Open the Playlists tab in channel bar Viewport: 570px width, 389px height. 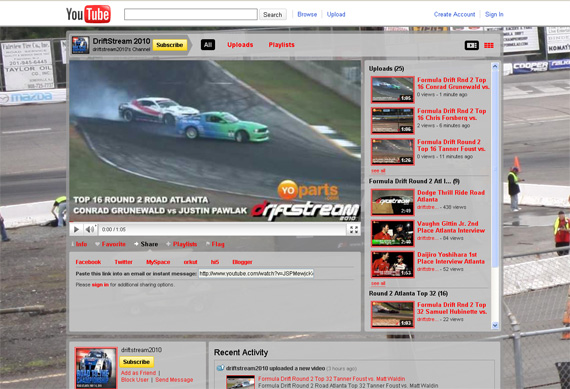point(281,45)
